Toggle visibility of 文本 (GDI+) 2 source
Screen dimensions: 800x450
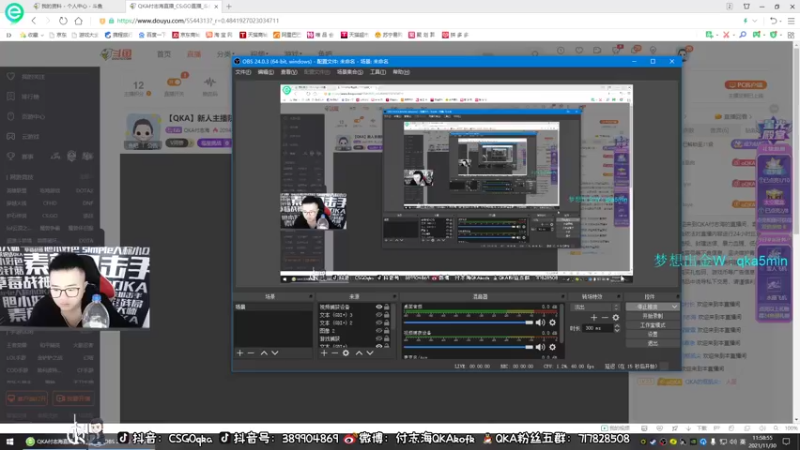pyautogui.click(x=379, y=323)
